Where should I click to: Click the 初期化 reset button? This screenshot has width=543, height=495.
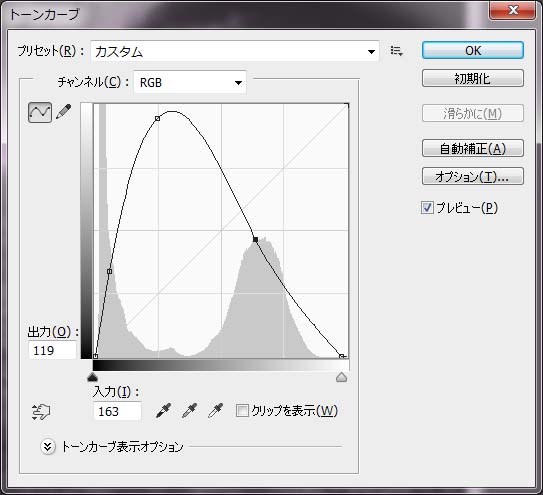pyautogui.click(x=473, y=78)
